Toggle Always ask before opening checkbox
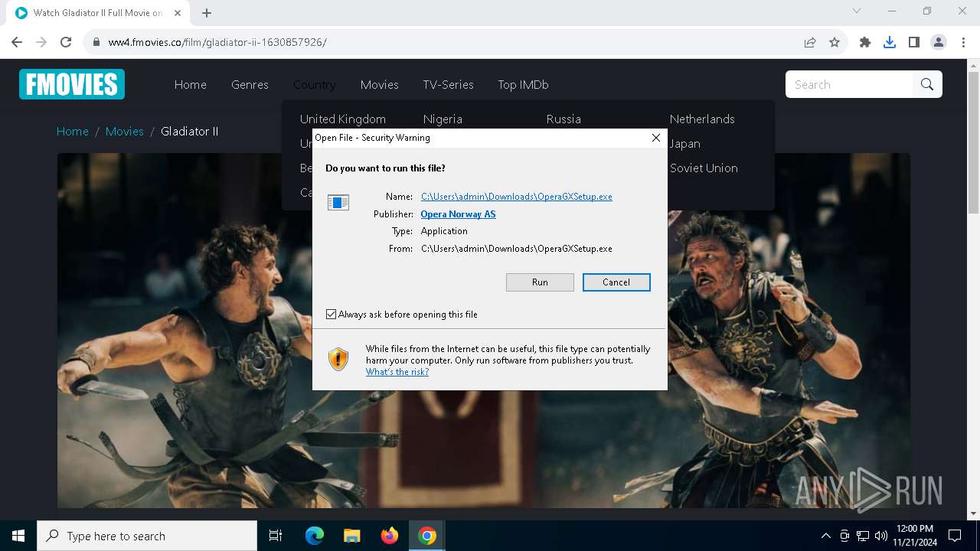Viewport: 980px width, 551px height. pos(332,315)
